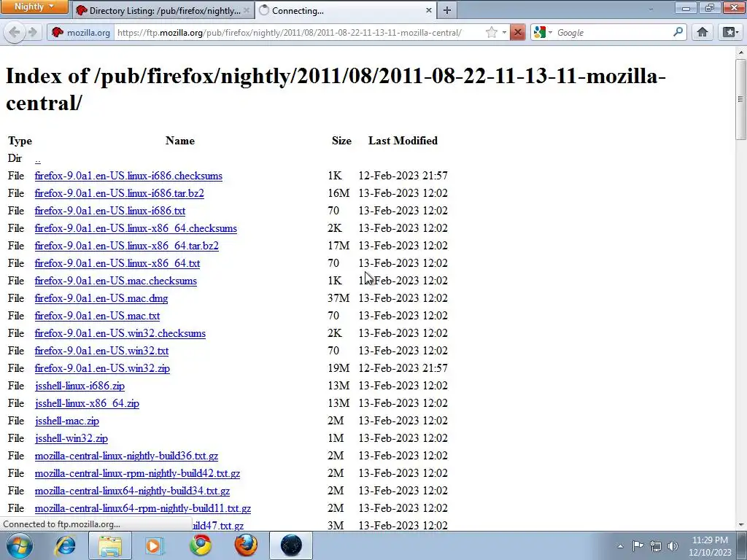Download firefox-9.0a1.en-US.mac.dmg

101,298
